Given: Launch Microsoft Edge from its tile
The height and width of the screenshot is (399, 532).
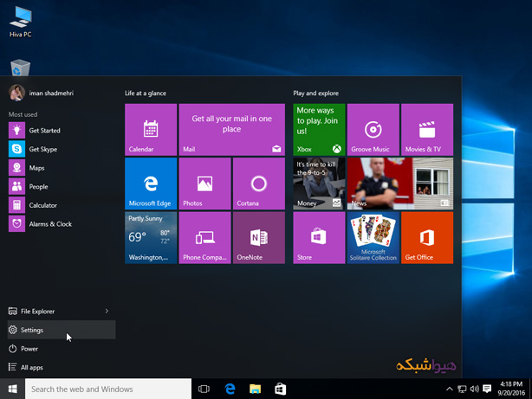Looking at the screenshot, I should pos(151,183).
